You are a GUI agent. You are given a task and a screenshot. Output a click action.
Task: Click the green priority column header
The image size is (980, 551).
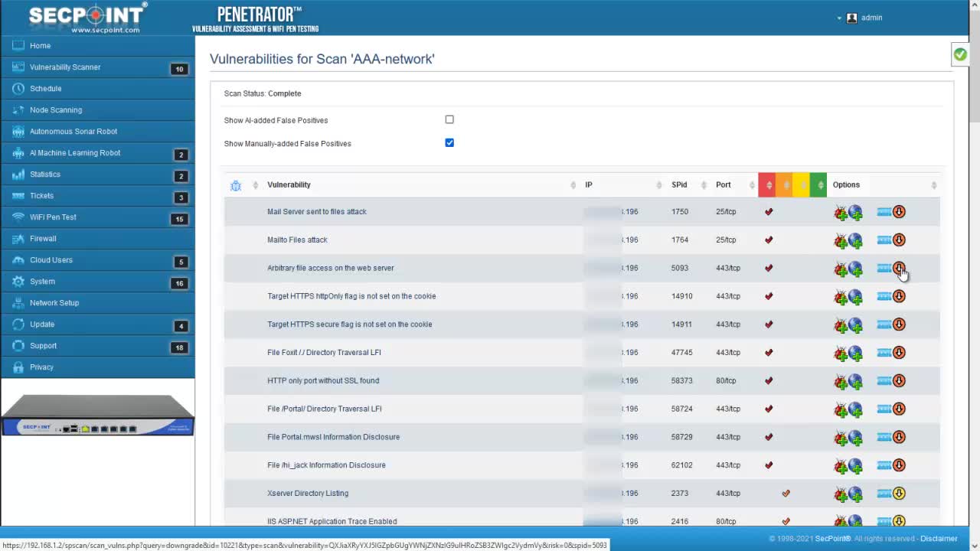pyautogui.click(x=818, y=184)
